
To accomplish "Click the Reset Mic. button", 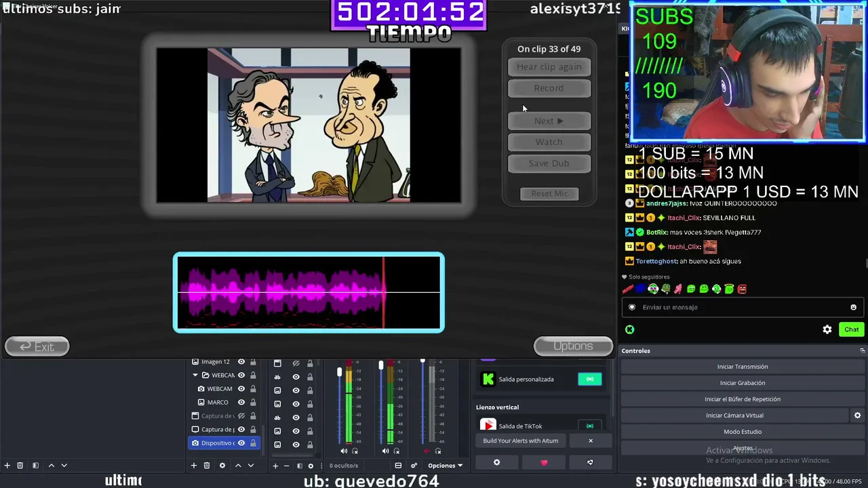I will click(549, 194).
